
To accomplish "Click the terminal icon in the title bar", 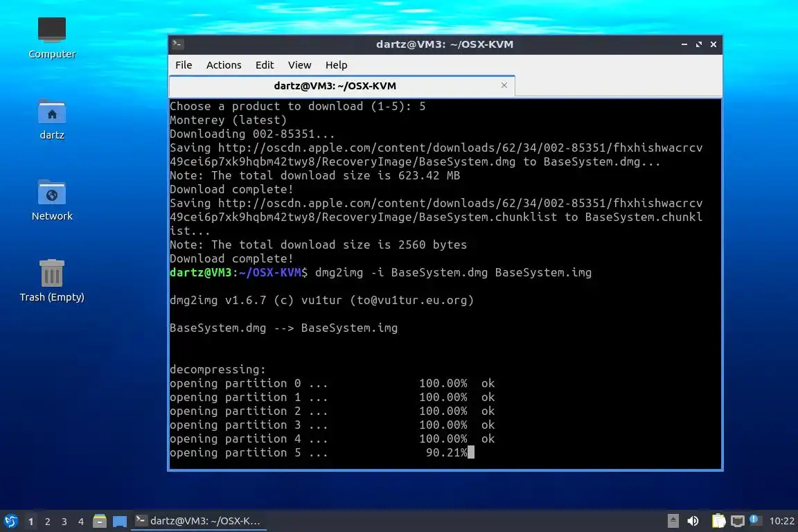I will coord(177,44).
